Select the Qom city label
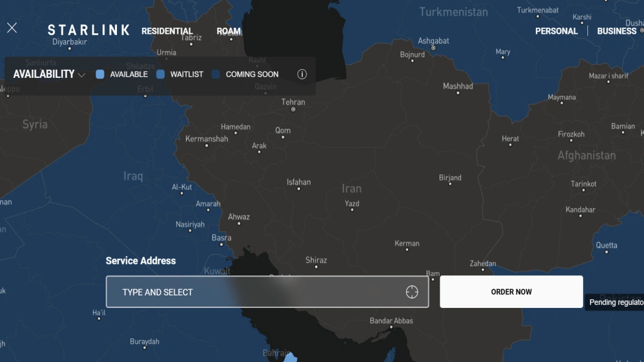The height and width of the screenshot is (362, 644). 283,131
